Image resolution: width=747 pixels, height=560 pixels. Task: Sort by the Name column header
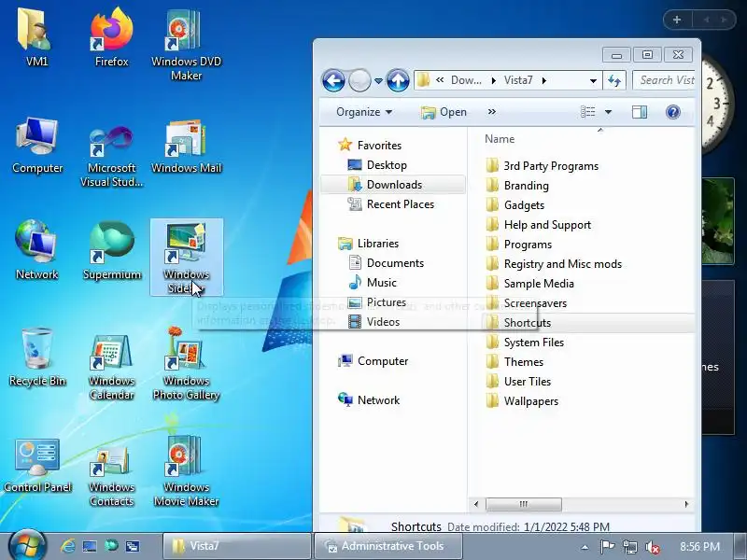pyautogui.click(x=500, y=139)
